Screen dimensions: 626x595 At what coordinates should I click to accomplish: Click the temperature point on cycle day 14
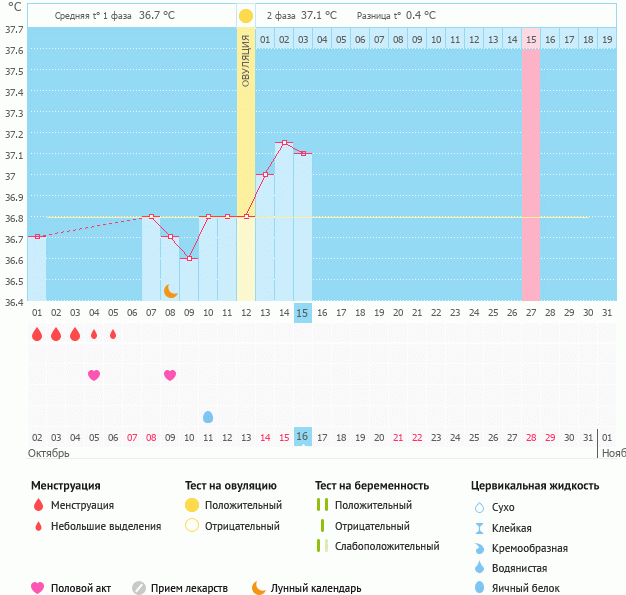click(284, 143)
